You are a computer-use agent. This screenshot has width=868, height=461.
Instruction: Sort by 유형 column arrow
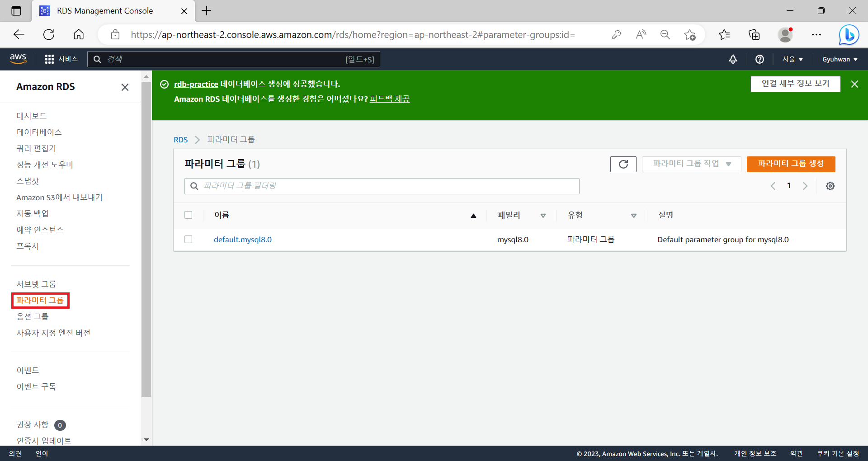point(633,216)
